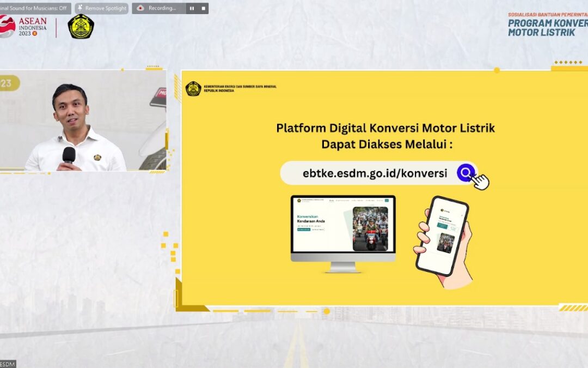Click the ESDM name label at bottom-left
Screen dimensions: 588x368
point(8,364)
